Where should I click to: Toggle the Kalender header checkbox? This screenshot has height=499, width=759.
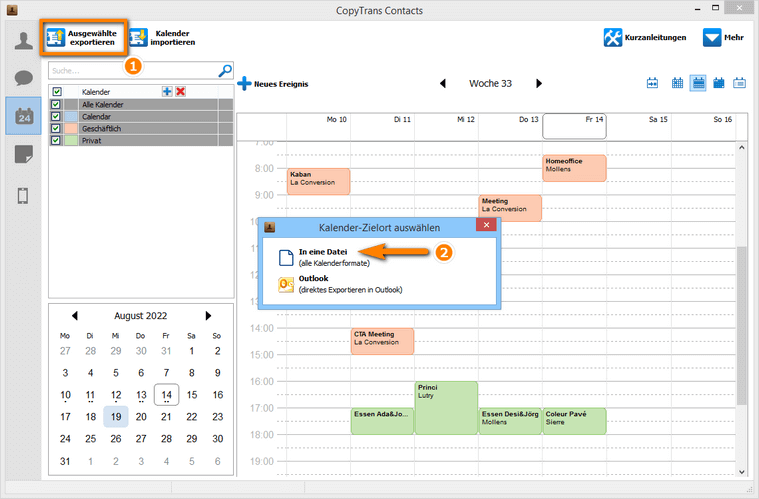[57, 91]
